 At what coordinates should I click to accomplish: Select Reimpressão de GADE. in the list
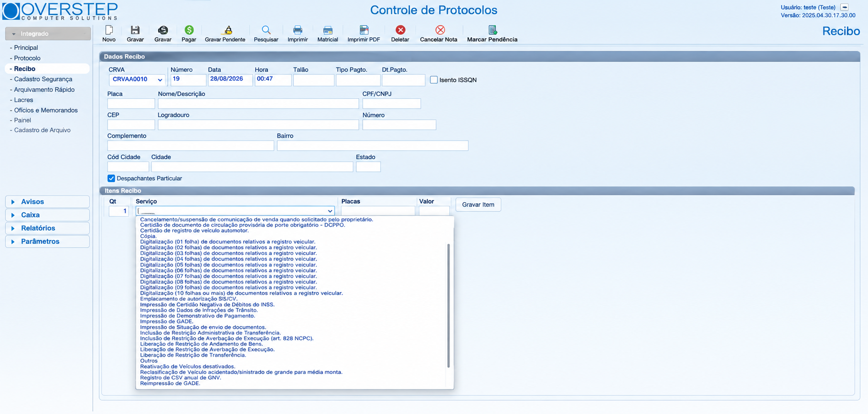(x=170, y=383)
